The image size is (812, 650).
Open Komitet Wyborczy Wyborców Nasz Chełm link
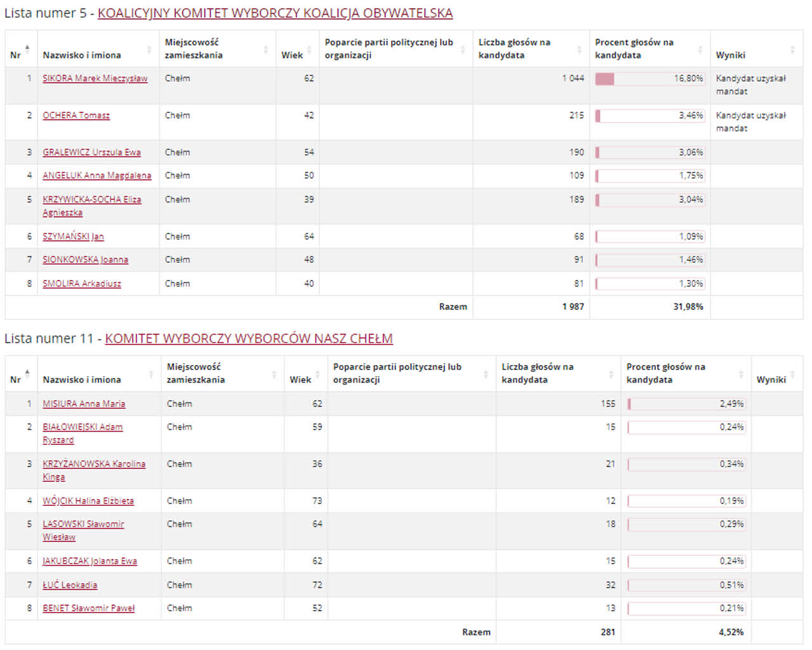[x=249, y=338]
